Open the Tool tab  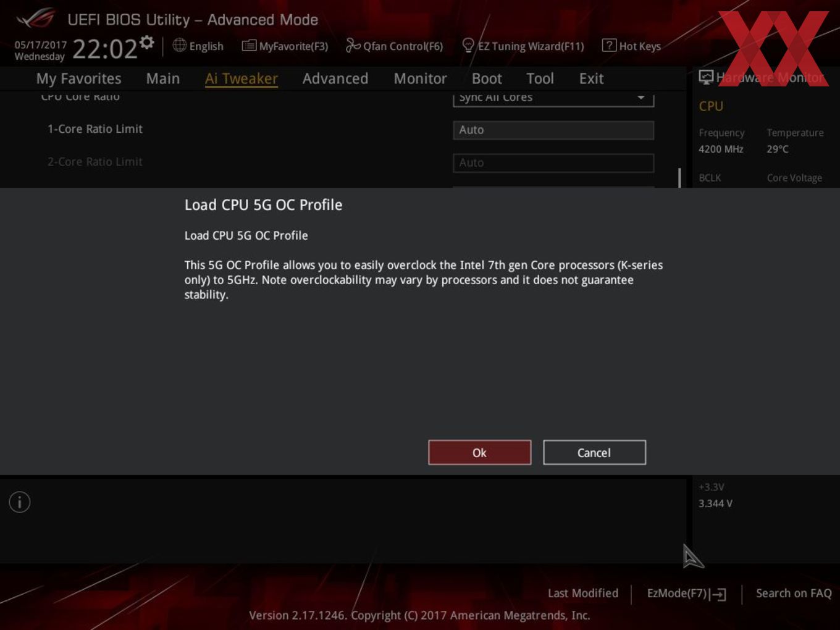(x=540, y=78)
